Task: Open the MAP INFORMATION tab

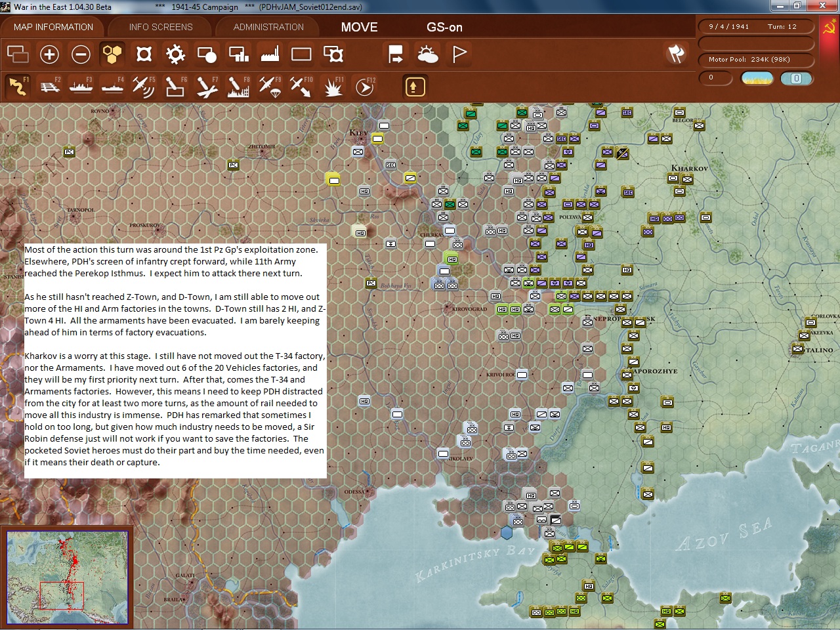Action: (x=53, y=27)
